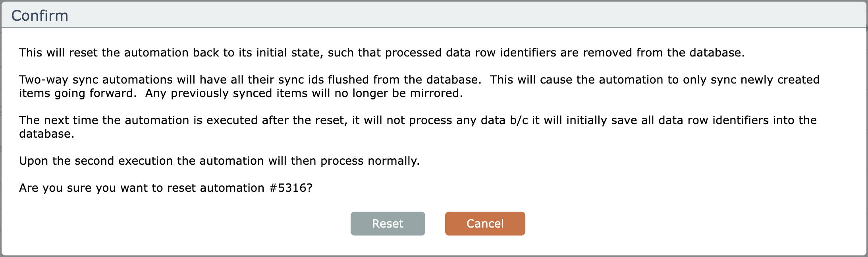The height and width of the screenshot is (257, 868).
Task: Click the words "process normally"
Action: (369, 161)
